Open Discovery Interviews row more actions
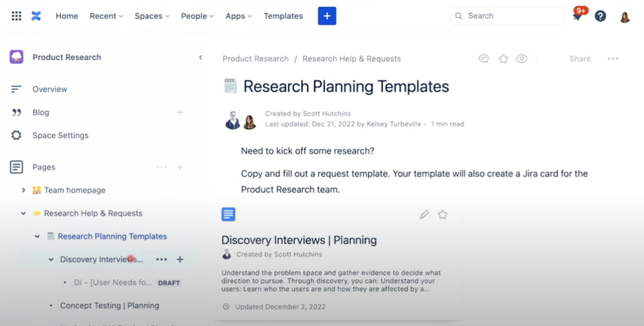 (x=161, y=260)
